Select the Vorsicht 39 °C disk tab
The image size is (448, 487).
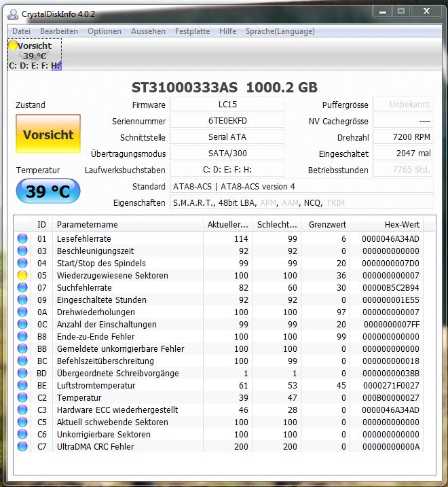35,54
